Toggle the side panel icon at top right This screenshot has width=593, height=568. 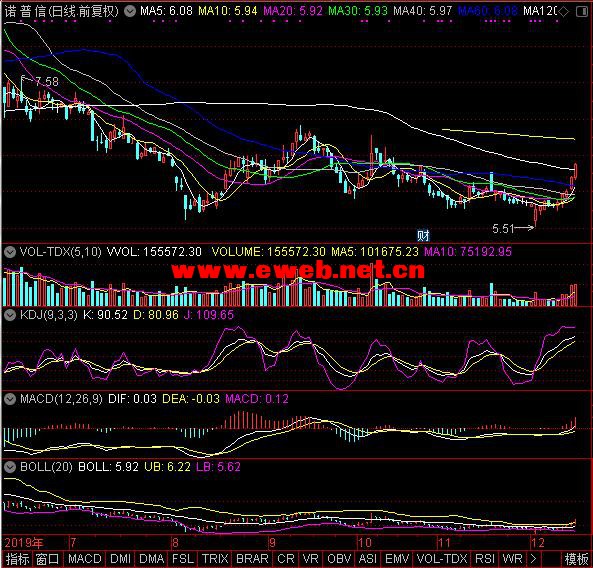582,12
